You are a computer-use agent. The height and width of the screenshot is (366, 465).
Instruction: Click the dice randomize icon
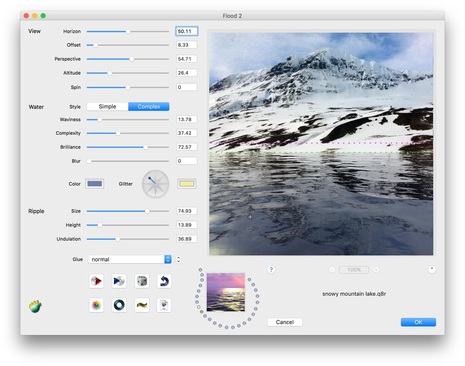pos(142,281)
